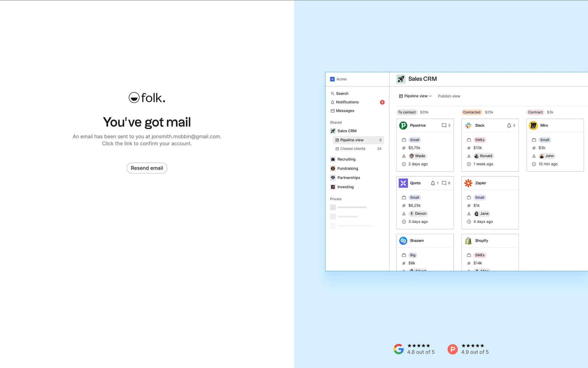Screen dimensions: 588x368
Task: Open Notifications bell in sidebar
Action: [333, 102]
